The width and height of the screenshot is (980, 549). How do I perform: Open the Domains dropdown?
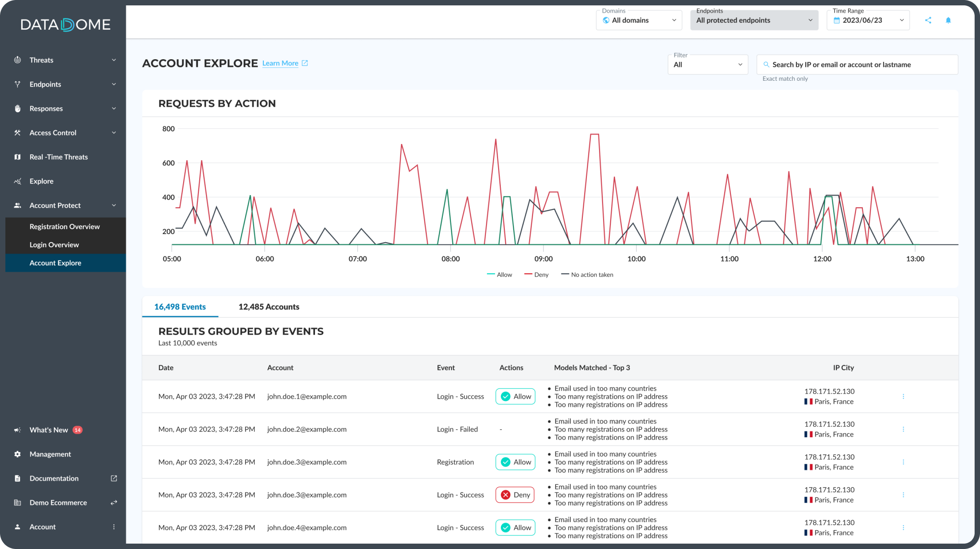pyautogui.click(x=639, y=20)
